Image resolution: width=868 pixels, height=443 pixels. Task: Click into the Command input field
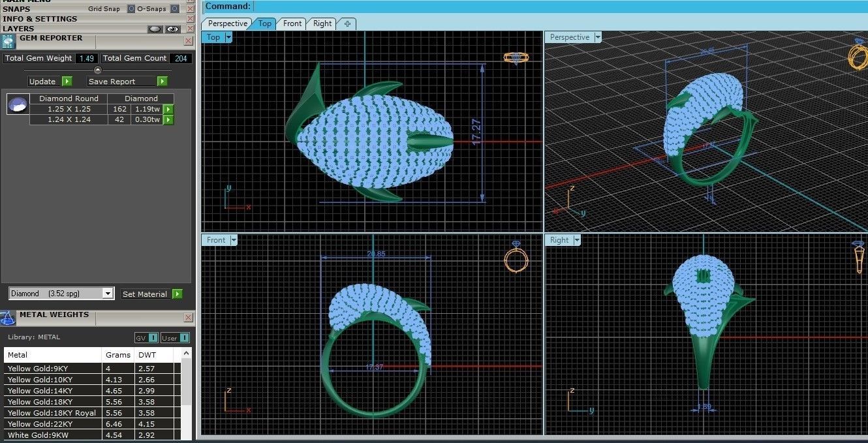560,7
